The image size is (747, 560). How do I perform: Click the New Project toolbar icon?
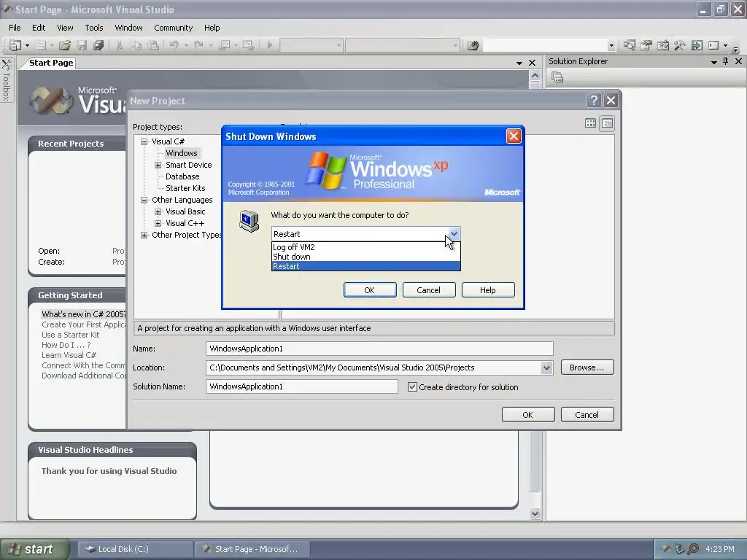(x=15, y=45)
